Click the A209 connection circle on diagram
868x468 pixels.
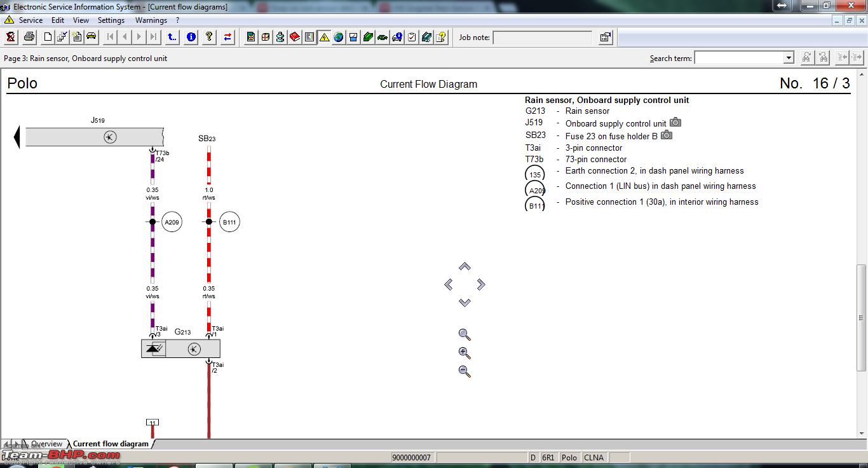coord(172,222)
